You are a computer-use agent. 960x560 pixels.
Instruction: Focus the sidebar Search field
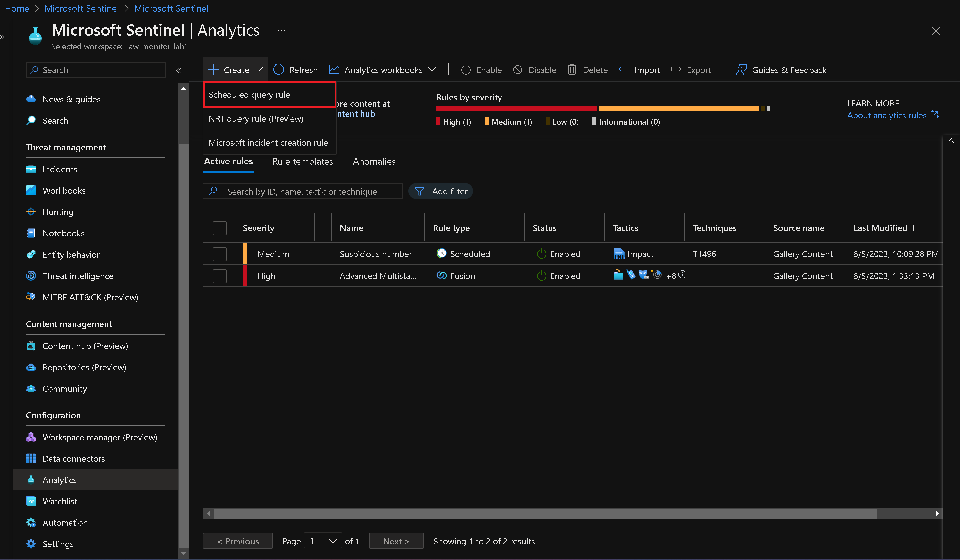(x=96, y=70)
